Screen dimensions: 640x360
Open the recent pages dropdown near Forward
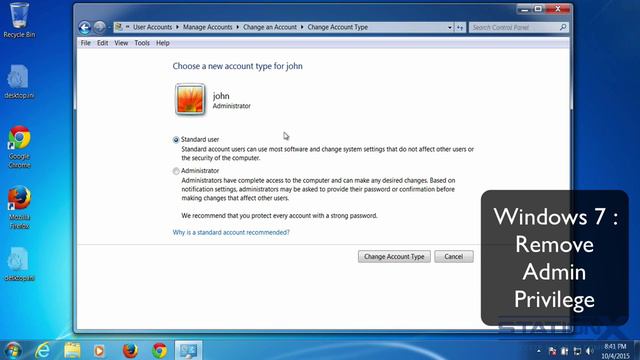click(109, 27)
